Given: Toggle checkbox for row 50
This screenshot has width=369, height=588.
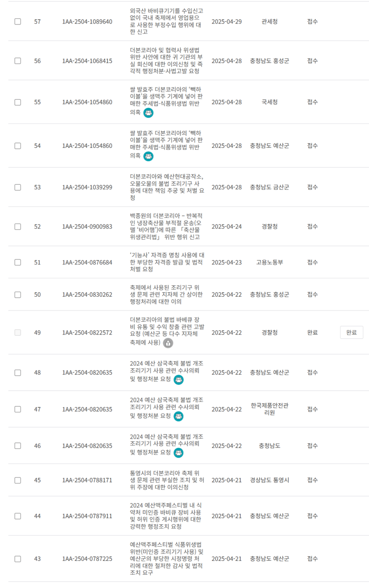Looking at the screenshot, I should [x=18, y=294].
